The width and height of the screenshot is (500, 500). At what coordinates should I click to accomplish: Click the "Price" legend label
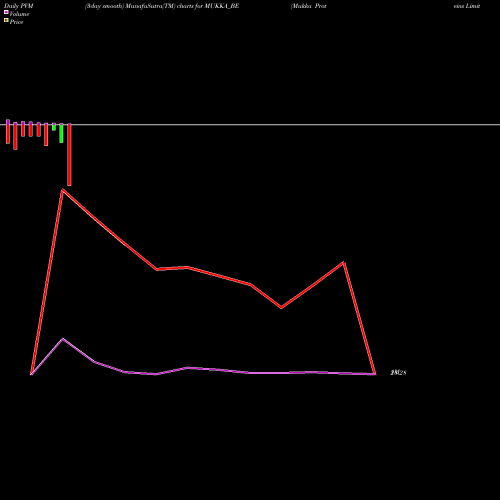pos(16,22)
